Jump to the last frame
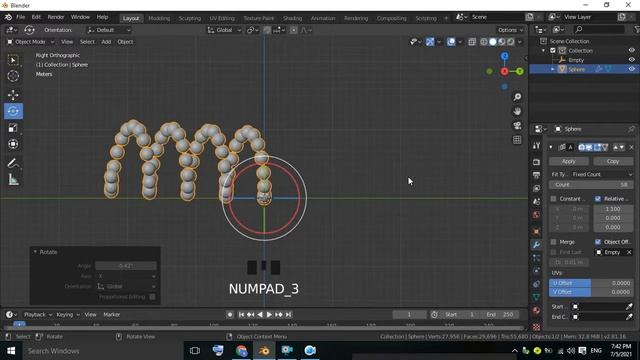This screenshot has height=360, width=640. (x=288, y=315)
